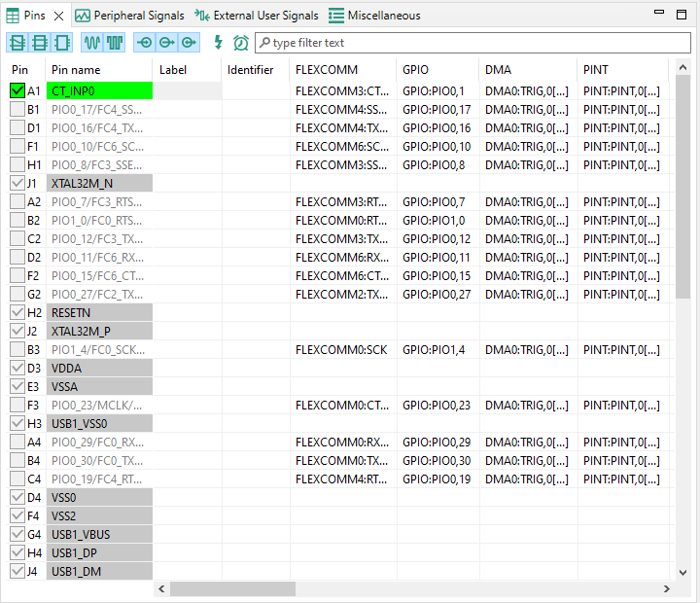Click the DMA0:TRIG cell in row B2
This screenshot has width=700, height=603.
(529, 220)
